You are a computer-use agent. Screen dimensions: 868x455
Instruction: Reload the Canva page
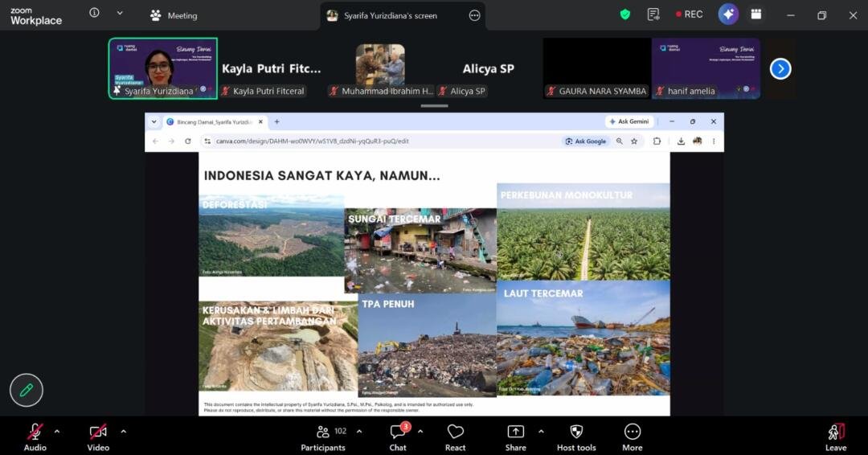pyautogui.click(x=187, y=141)
